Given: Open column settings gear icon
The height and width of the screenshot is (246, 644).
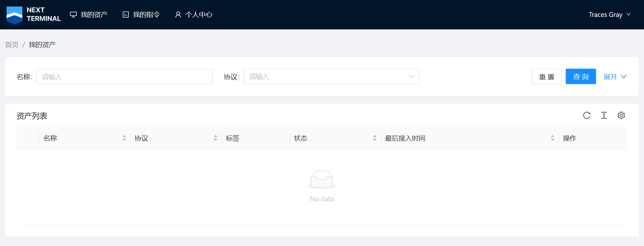Looking at the screenshot, I should pos(621,115).
